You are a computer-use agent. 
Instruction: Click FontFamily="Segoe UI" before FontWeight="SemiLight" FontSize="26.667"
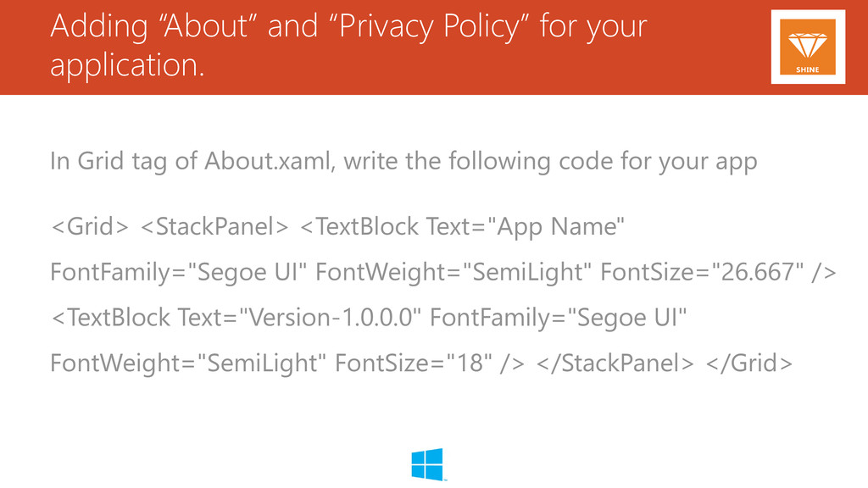click(178, 273)
